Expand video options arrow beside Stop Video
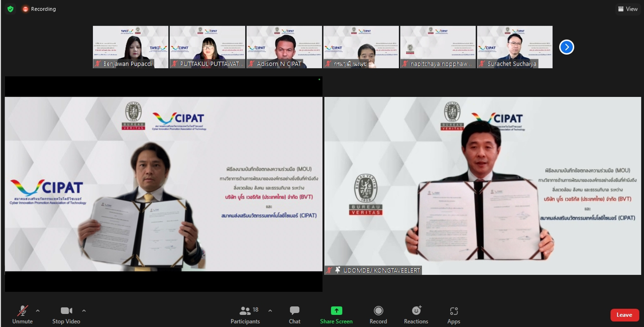The image size is (644, 327). coord(84,311)
